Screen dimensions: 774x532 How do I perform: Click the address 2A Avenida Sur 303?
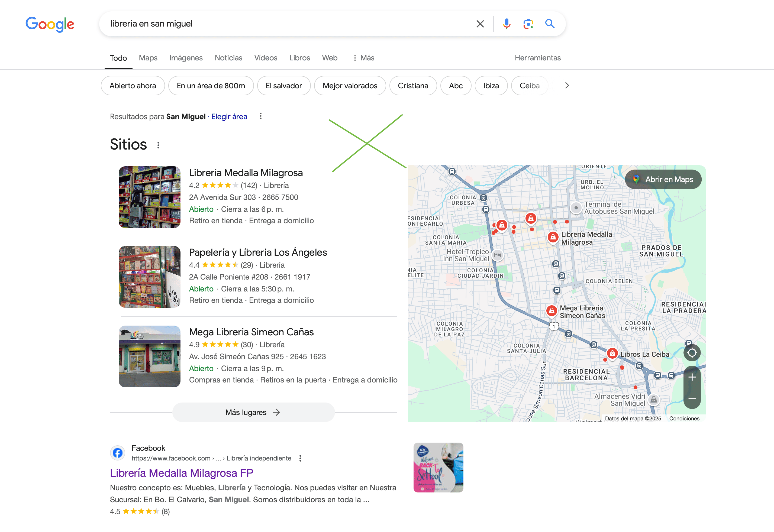222,197
